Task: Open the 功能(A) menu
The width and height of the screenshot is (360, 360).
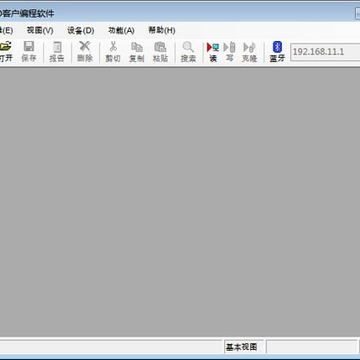Action: coord(121,31)
